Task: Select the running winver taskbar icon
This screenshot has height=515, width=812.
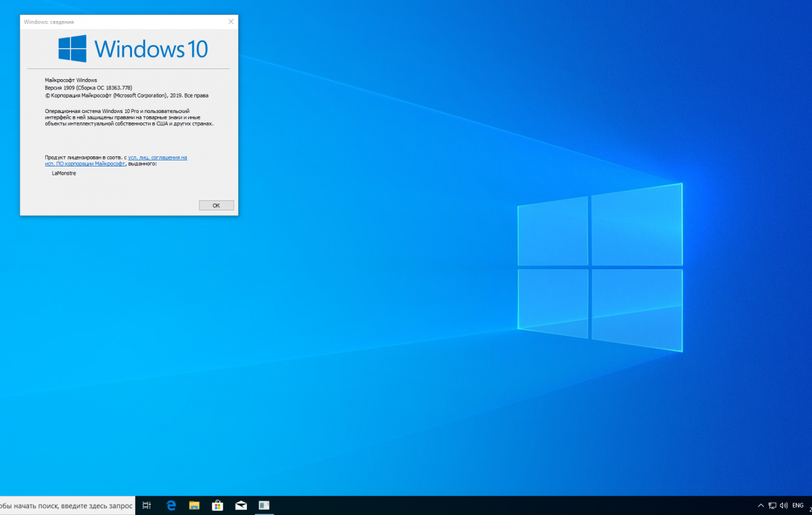Action: coord(264,506)
